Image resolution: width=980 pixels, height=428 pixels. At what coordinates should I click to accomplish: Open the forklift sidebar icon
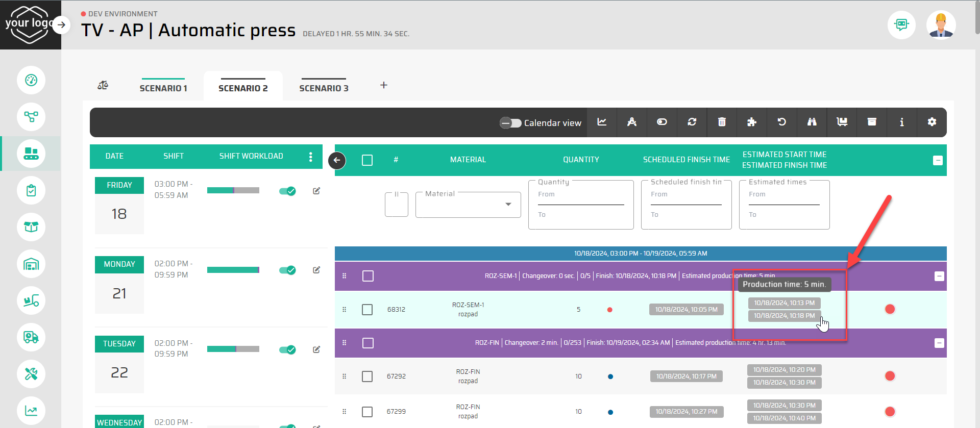31,300
